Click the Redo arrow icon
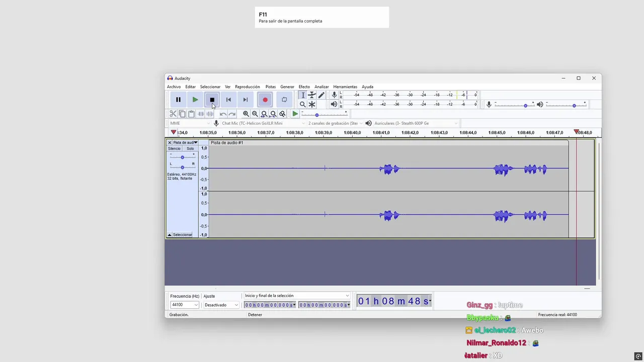 pos(232,114)
